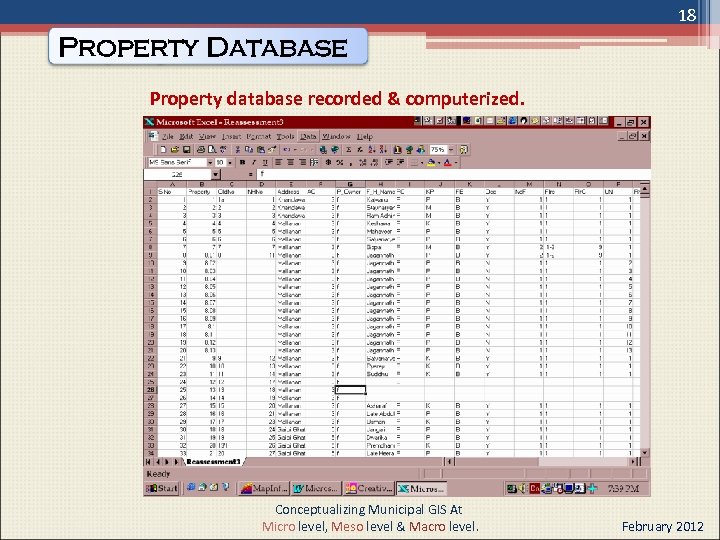Open the Borders dropdown arrow
Image resolution: width=720 pixels, height=540 pixels.
(422, 162)
